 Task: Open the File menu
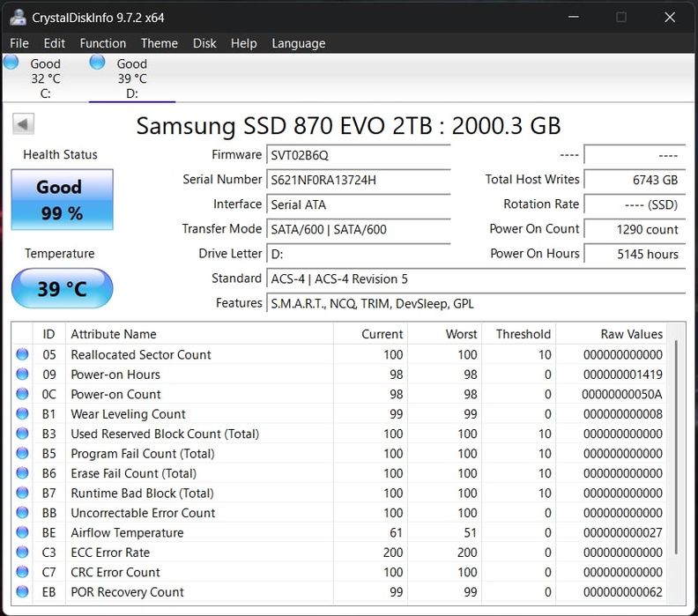(x=19, y=43)
